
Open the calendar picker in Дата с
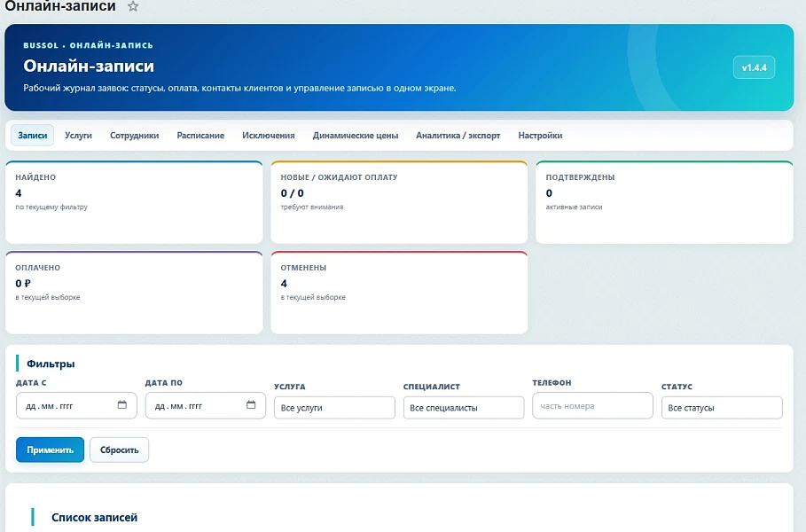121,405
